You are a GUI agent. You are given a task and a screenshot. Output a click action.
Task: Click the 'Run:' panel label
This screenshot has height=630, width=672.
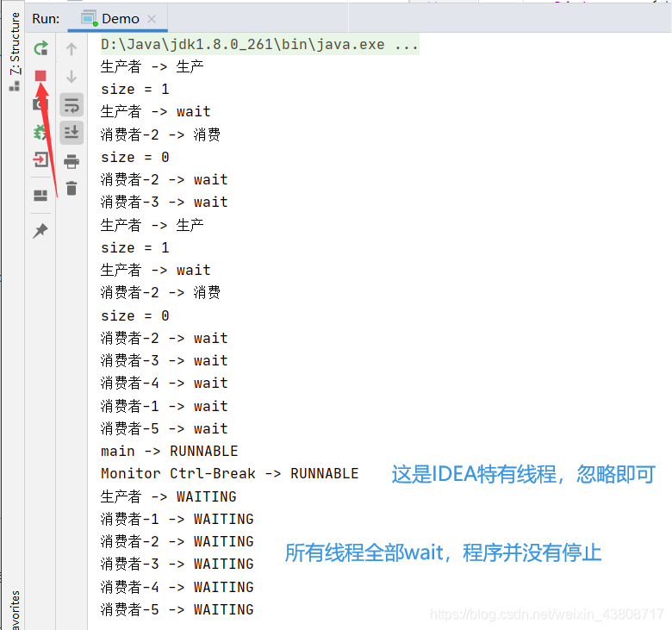(46, 19)
